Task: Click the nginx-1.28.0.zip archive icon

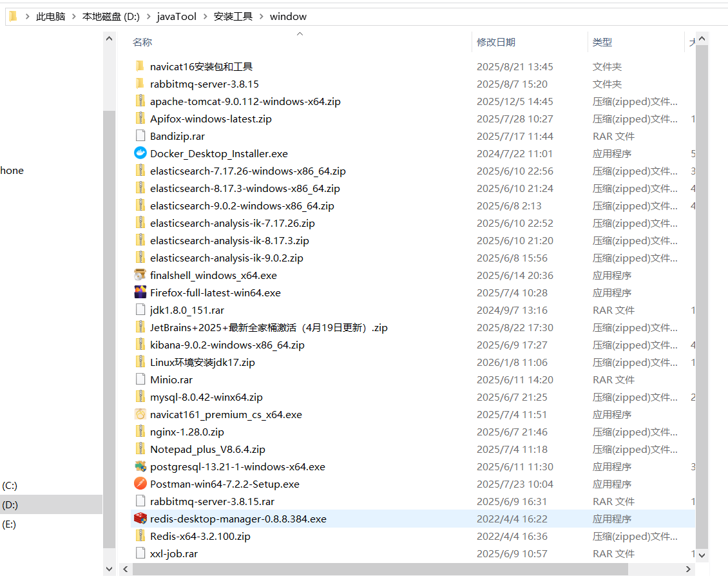Action: click(x=140, y=432)
